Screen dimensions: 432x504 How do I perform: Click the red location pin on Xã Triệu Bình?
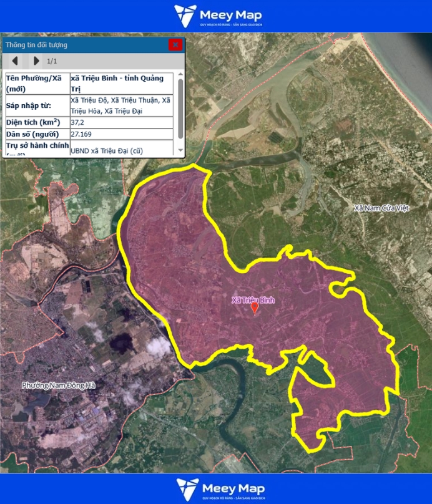click(x=254, y=309)
